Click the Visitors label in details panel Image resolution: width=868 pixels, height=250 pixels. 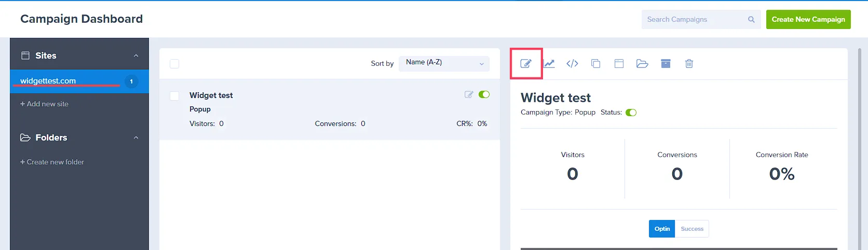(x=573, y=155)
